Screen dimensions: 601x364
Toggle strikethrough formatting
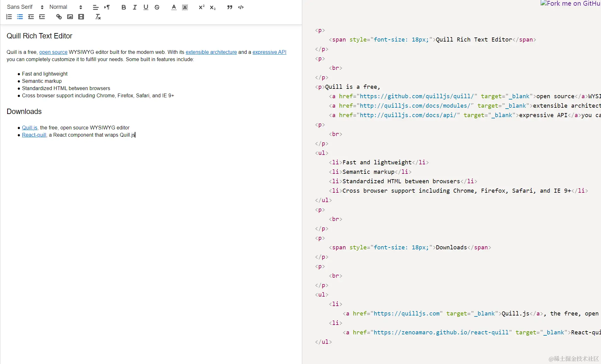pos(157,7)
